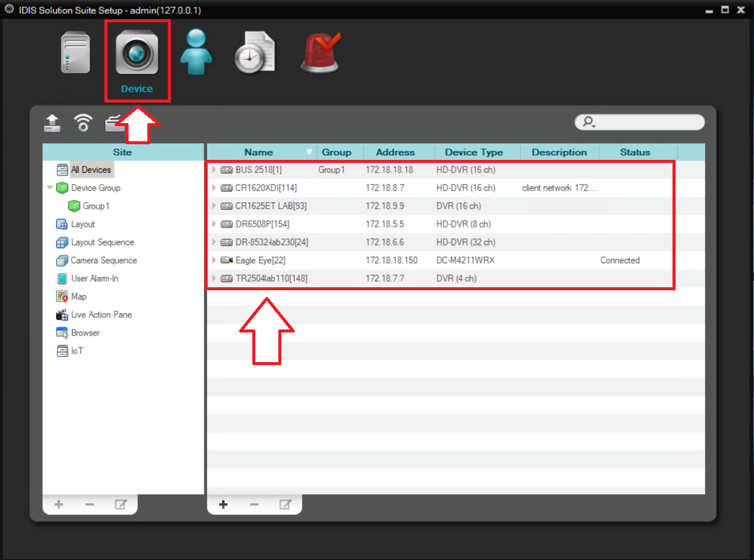Sort by the Name column header
754x560 pixels.
pos(258,152)
